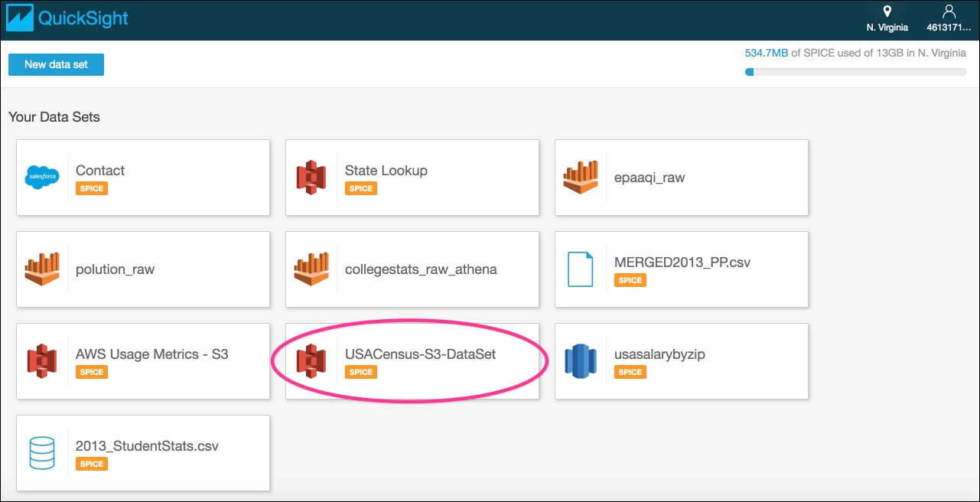Choose the usasalarybyzip data set
This screenshot has width=980, height=502.
point(682,361)
